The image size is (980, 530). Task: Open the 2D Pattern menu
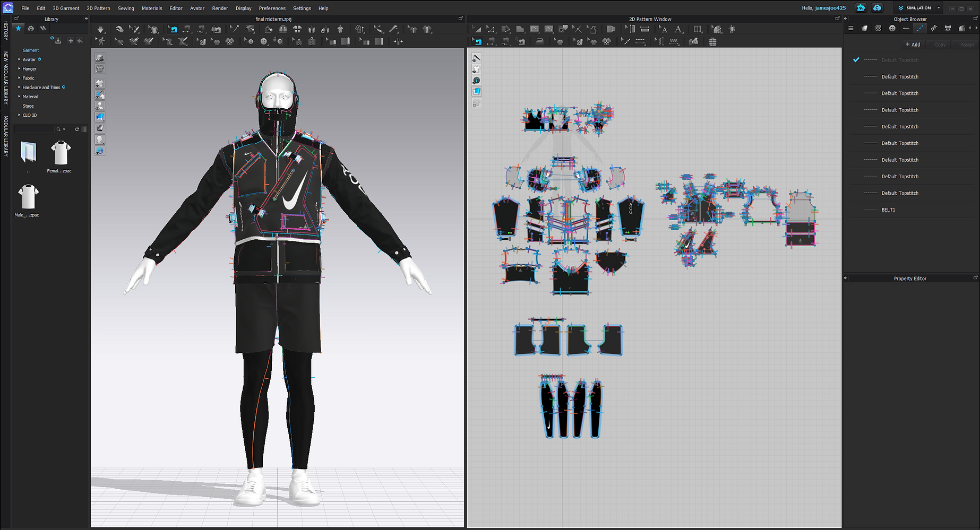point(98,8)
